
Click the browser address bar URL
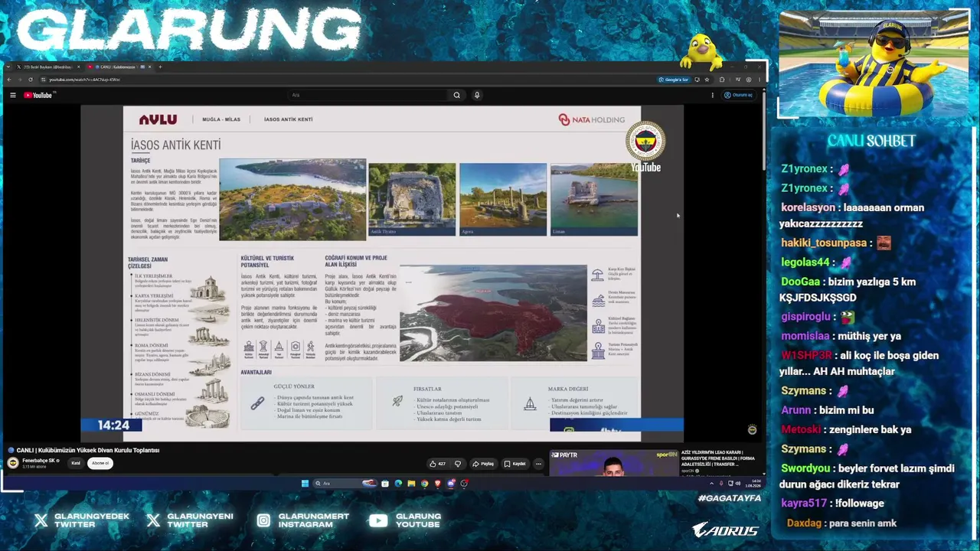point(84,80)
